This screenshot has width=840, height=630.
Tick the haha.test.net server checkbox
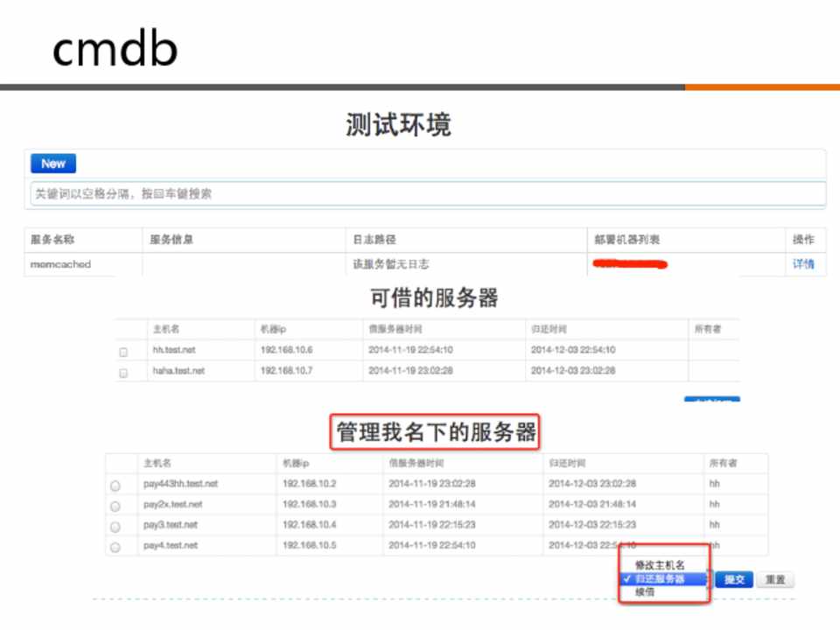point(123,372)
